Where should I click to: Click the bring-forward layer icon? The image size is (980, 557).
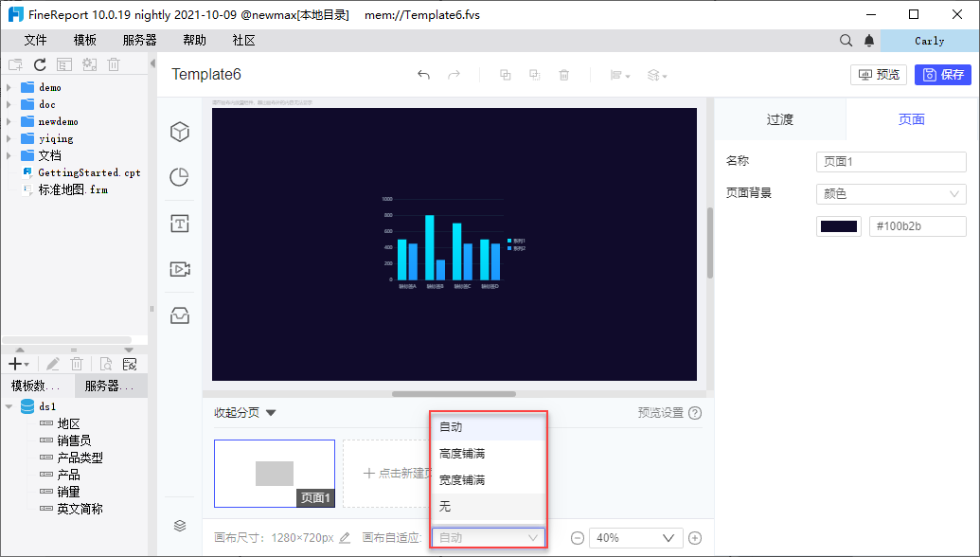pyautogui.click(x=505, y=75)
